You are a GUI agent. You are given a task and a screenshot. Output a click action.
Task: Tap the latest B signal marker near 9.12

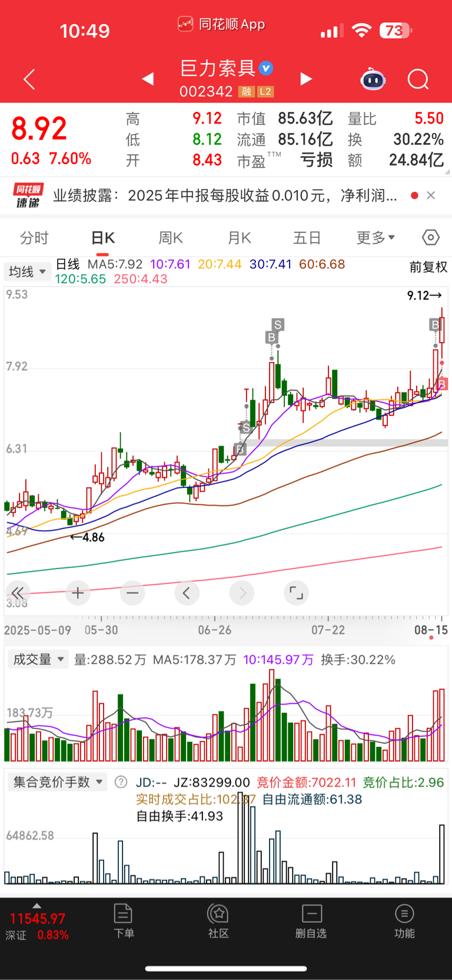pyautogui.click(x=435, y=324)
